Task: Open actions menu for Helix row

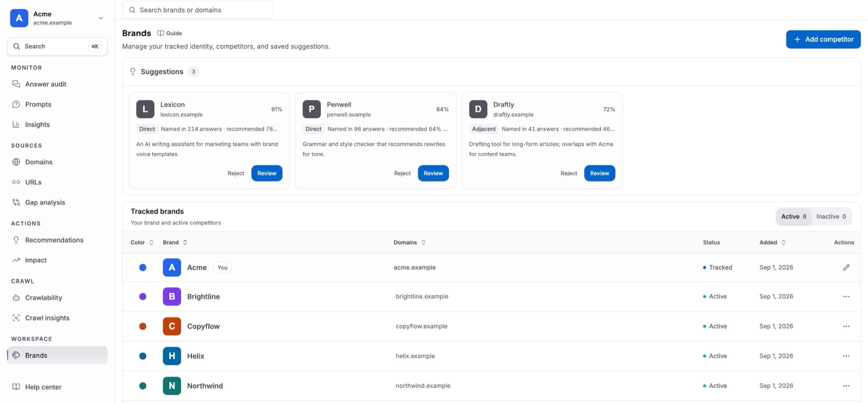Action: [846, 356]
